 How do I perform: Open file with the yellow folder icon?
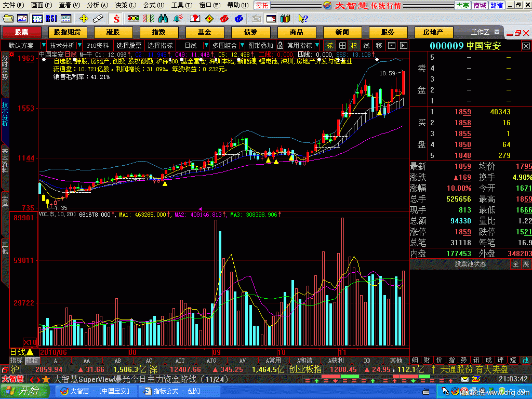pyautogui.click(x=8, y=18)
